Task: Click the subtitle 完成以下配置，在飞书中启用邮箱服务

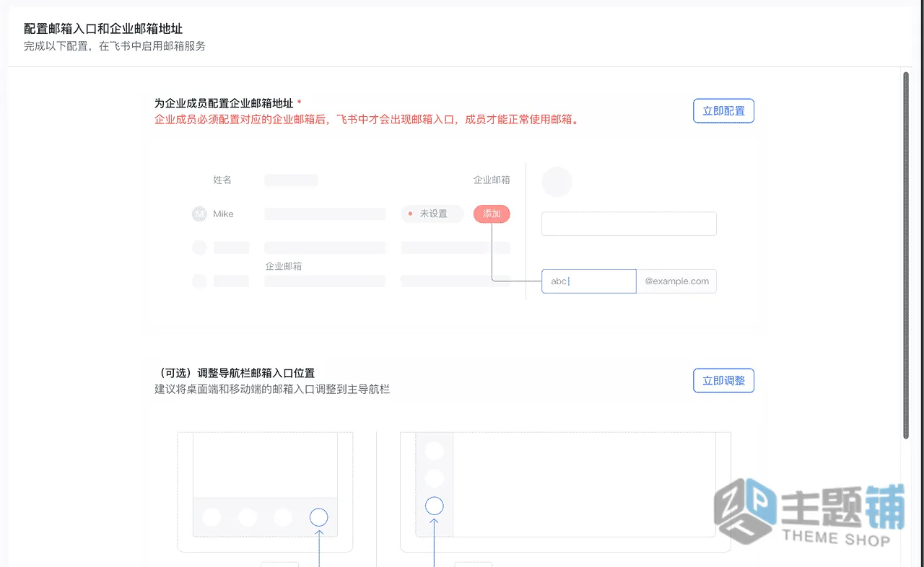Action: 115,46
